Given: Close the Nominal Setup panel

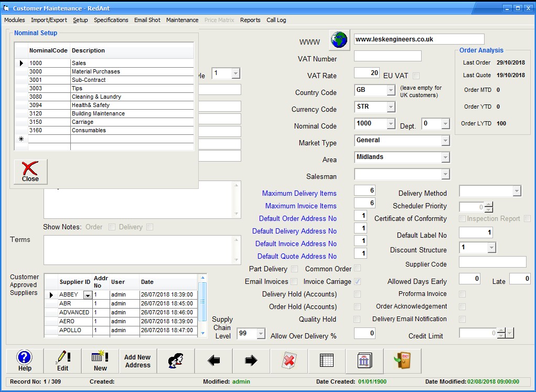Looking at the screenshot, I should (30, 172).
